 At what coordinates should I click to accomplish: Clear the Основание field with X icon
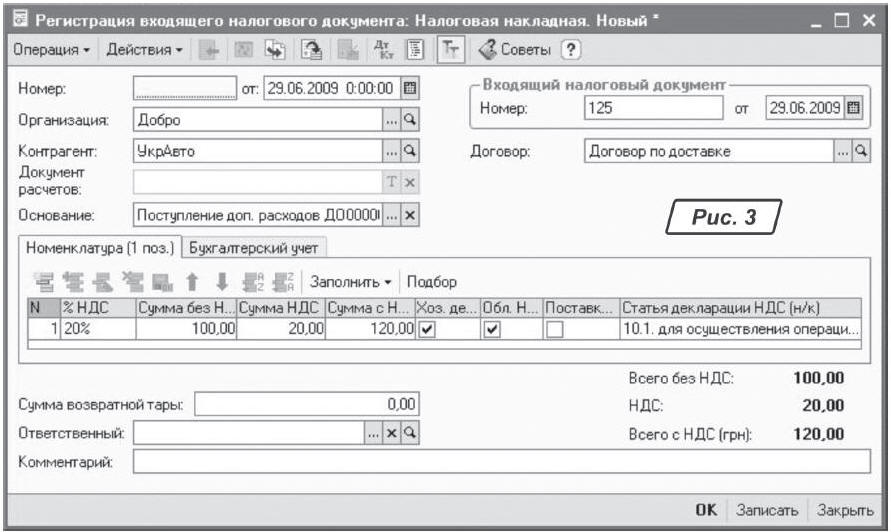[408, 215]
